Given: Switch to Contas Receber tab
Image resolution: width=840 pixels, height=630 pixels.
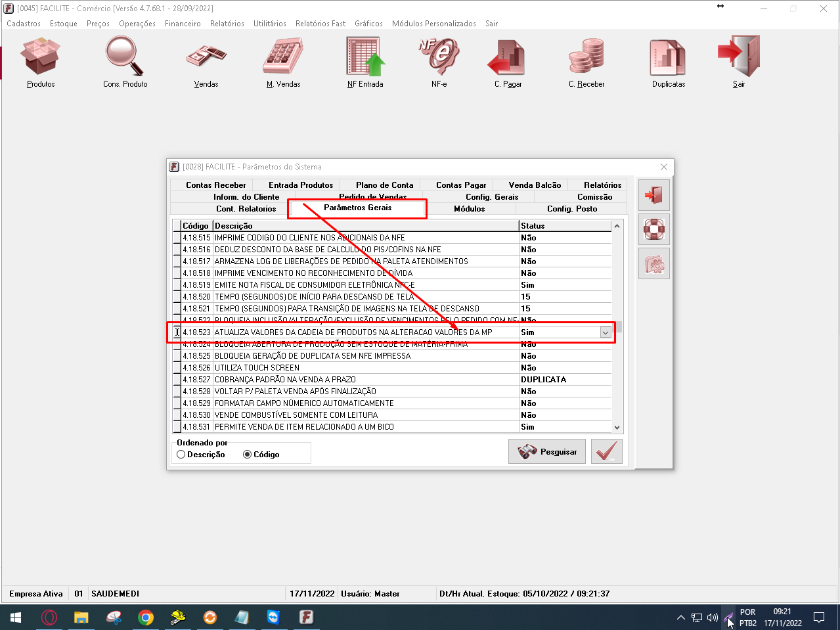Looking at the screenshot, I should click(x=216, y=185).
